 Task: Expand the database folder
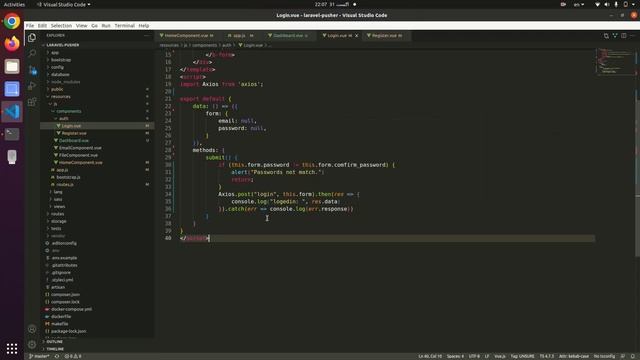click(x=59, y=75)
